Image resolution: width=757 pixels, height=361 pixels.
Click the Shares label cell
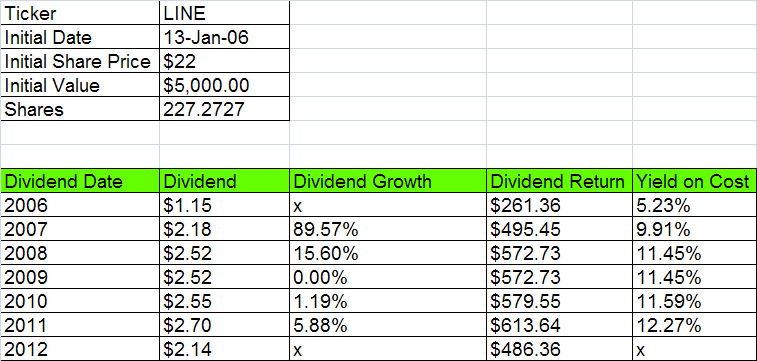tap(80, 109)
